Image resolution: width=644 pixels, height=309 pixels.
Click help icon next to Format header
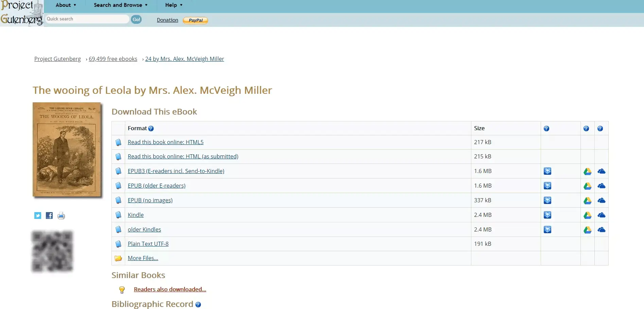pos(151,128)
